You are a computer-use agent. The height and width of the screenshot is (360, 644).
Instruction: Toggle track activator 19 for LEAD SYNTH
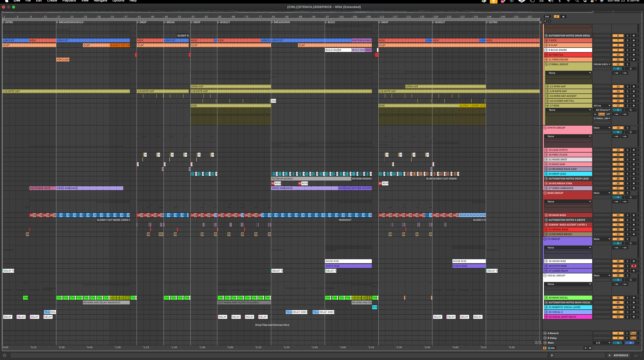[618, 150]
